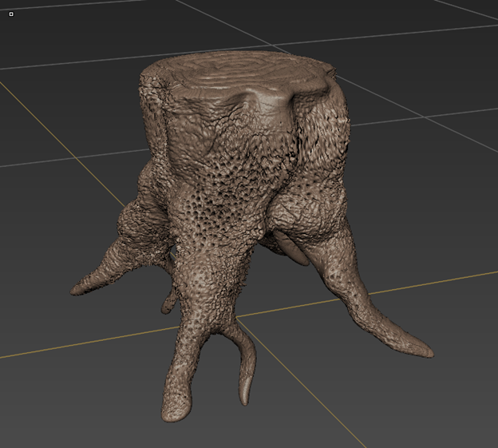This screenshot has height=448, width=498.
Task: Click the small smooth nub between right roots
Action: click(296, 252)
